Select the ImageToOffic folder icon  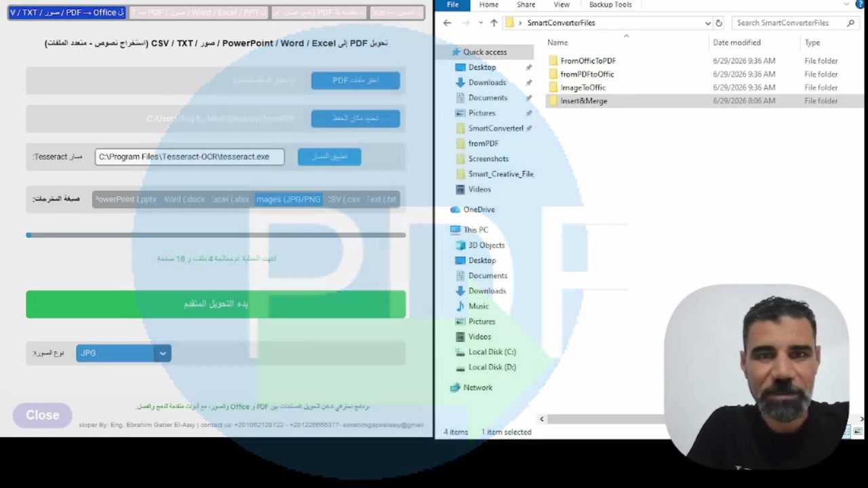(553, 87)
